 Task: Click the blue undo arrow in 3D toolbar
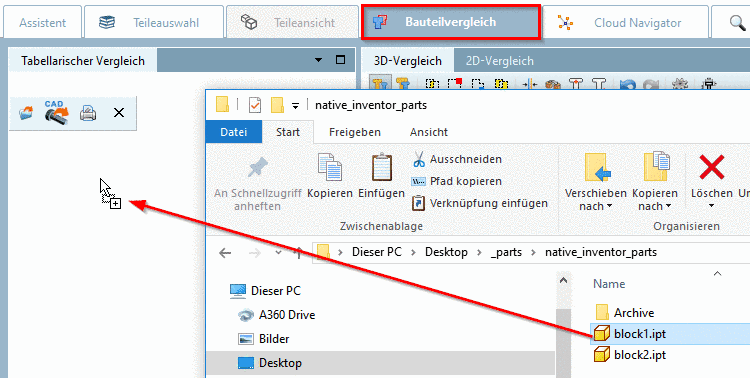[627, 84]
